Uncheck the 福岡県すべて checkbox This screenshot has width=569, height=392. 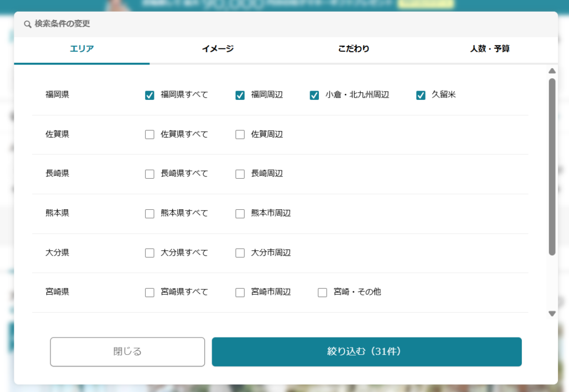click(149, 95)
